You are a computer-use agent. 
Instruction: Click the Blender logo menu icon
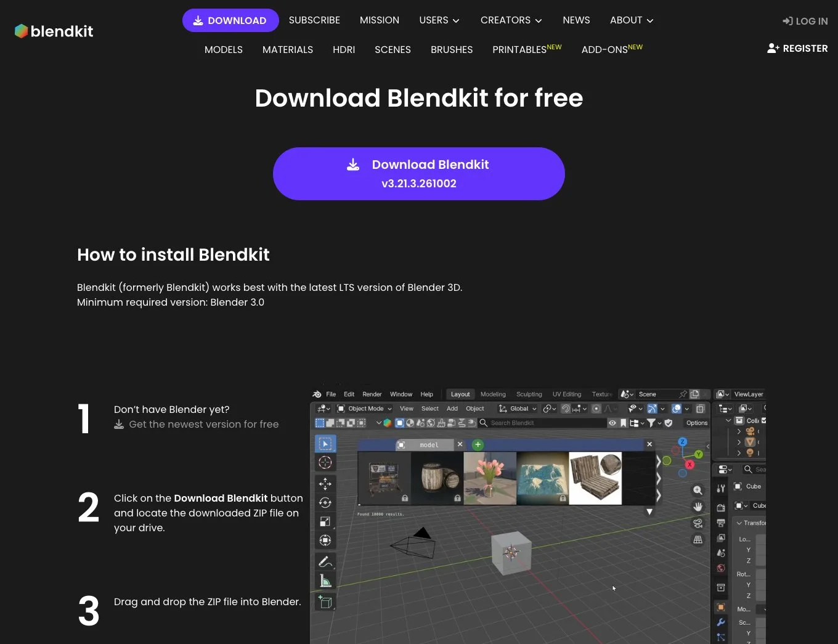317,394
